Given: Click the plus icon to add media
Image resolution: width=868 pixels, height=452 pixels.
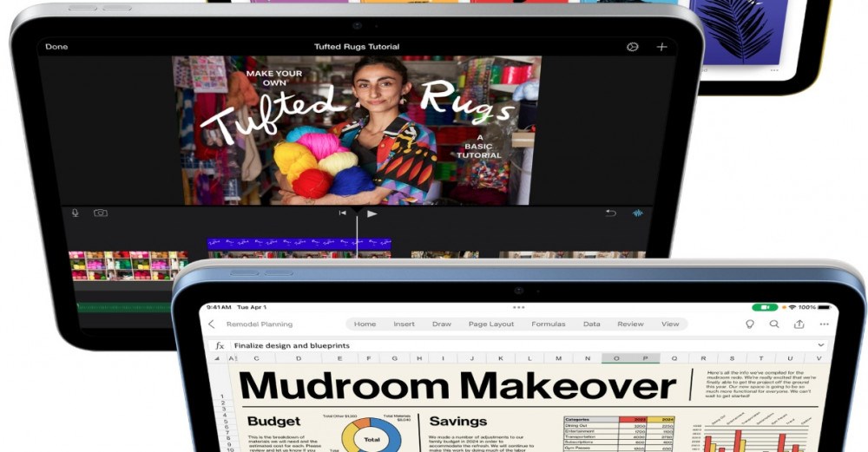Looking at the screenshot, I should click(x=661, y=47).
